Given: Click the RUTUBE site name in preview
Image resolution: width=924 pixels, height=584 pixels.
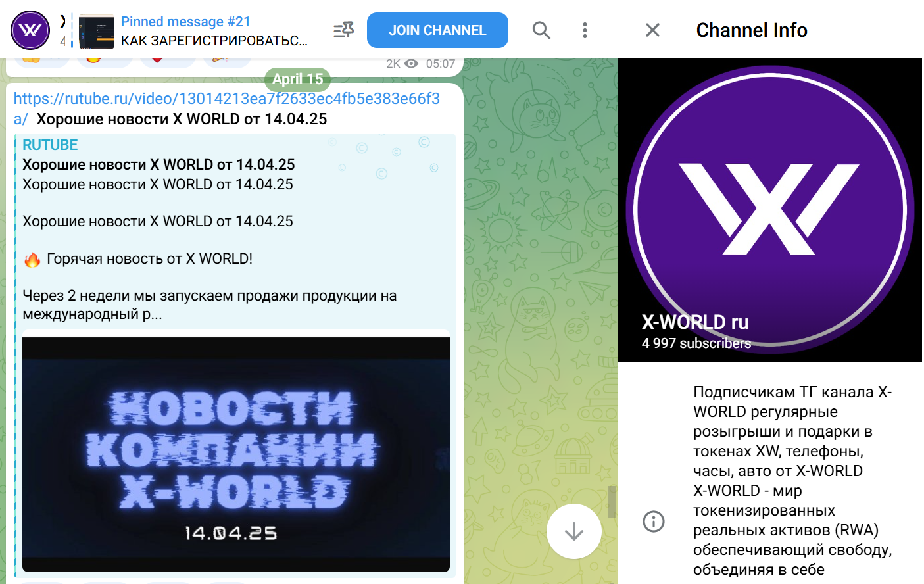Looking at the screenshot, I should coord(50,145).
